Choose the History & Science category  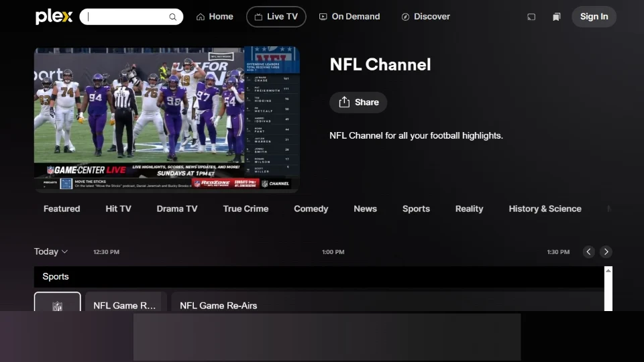[x=545, y=209]
